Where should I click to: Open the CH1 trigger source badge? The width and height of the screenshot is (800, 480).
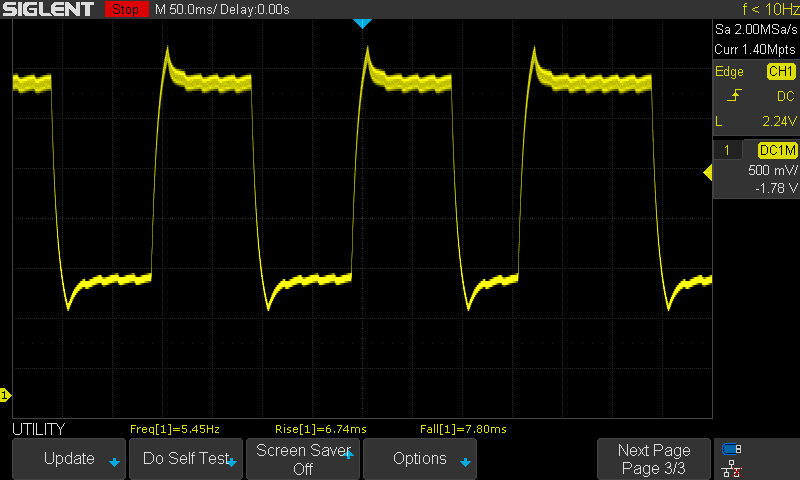[781, 71]
